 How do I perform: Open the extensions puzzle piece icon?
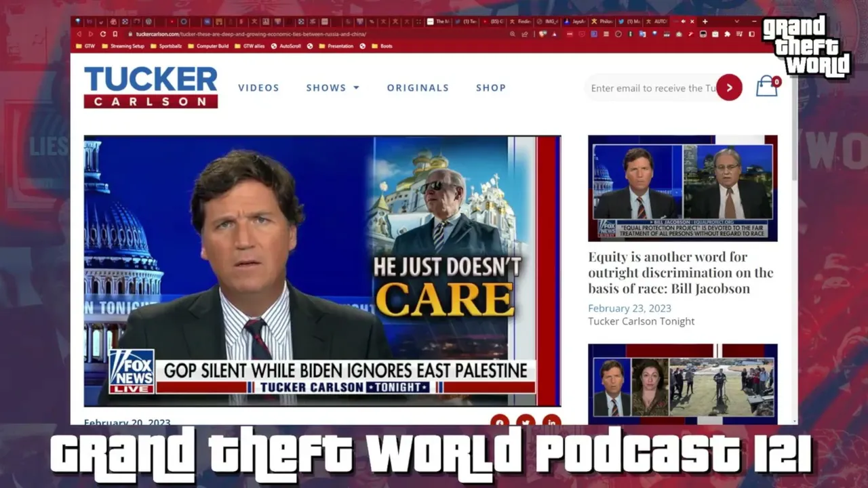728,34
